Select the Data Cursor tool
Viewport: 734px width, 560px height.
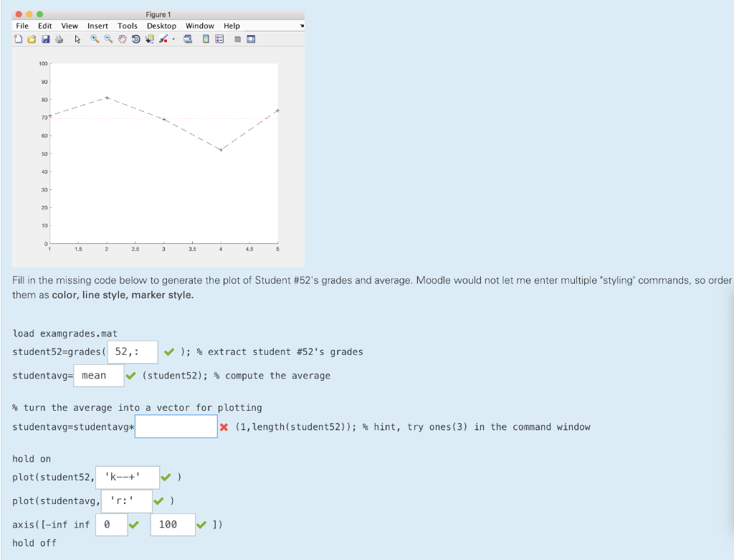click(x=149, y=39)
